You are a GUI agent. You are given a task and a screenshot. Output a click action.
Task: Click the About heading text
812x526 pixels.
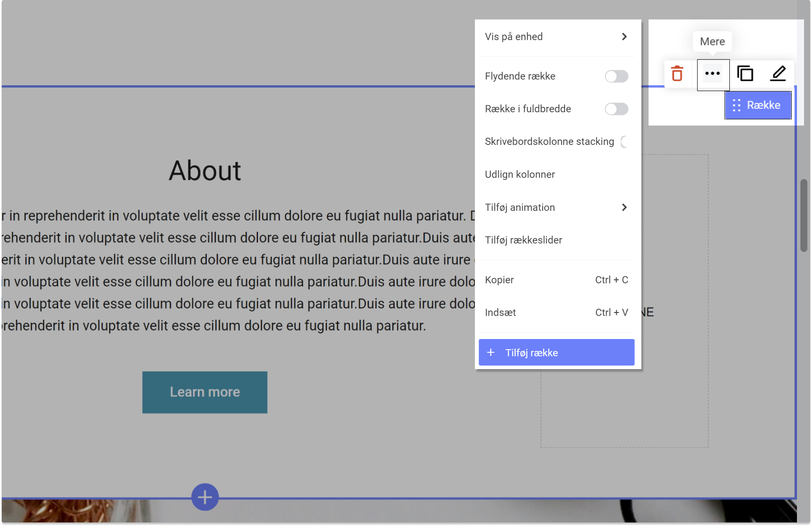click(x=205, y=171)
